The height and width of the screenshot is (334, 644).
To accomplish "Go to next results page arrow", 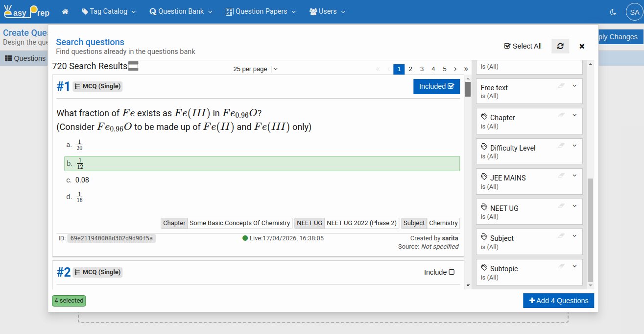I will pos(455,69).
